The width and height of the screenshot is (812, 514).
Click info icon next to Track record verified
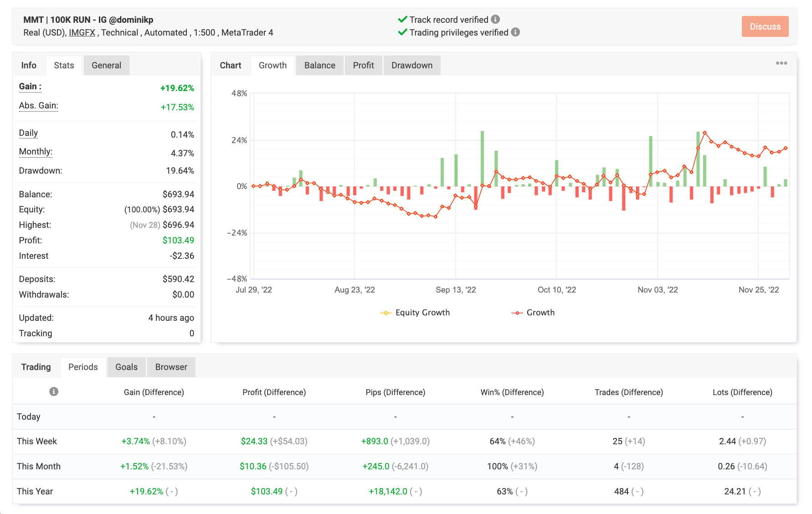495,19
